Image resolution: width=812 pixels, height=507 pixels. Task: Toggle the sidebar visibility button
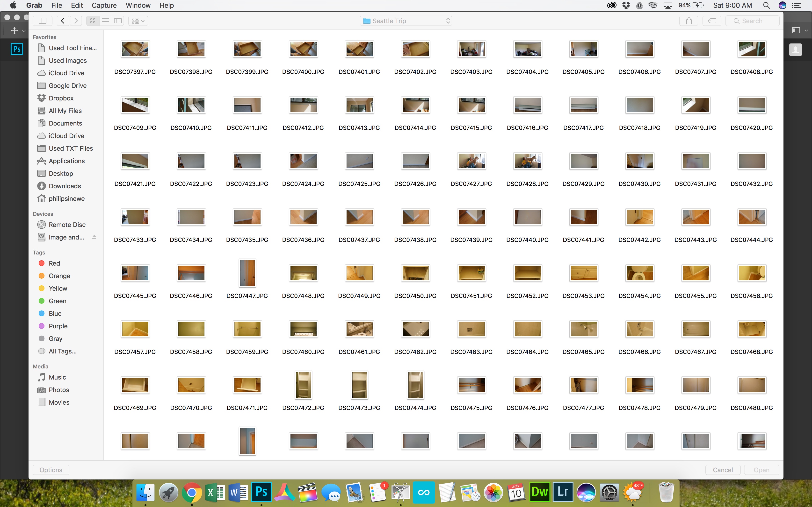(43, 21)
